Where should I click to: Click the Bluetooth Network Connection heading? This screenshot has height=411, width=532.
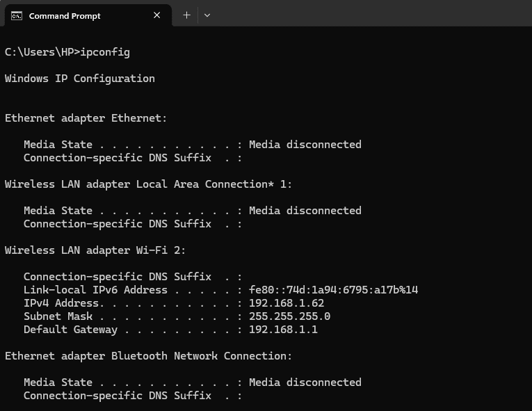click(148, 356)
